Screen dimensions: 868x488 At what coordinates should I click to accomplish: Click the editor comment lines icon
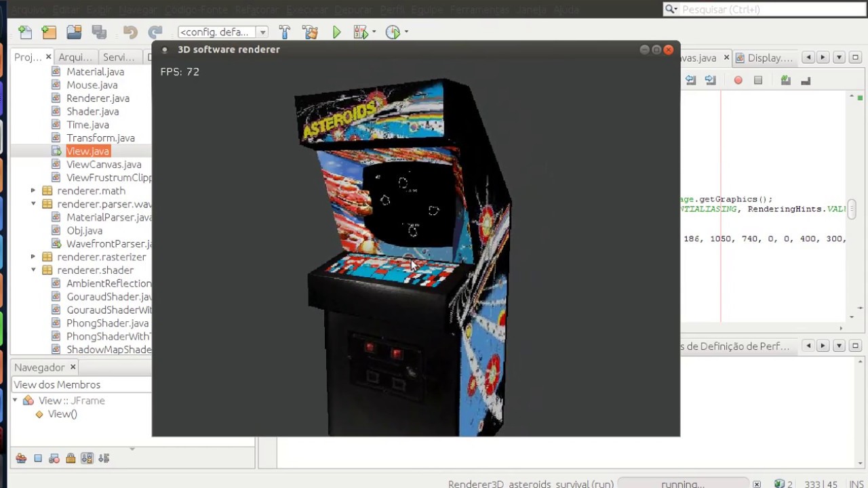coord(786,80)
